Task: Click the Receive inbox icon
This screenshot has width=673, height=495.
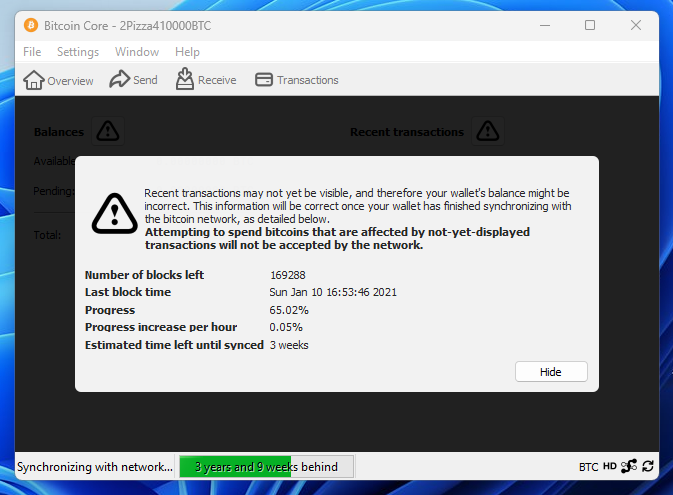Action: pos(185,79)
